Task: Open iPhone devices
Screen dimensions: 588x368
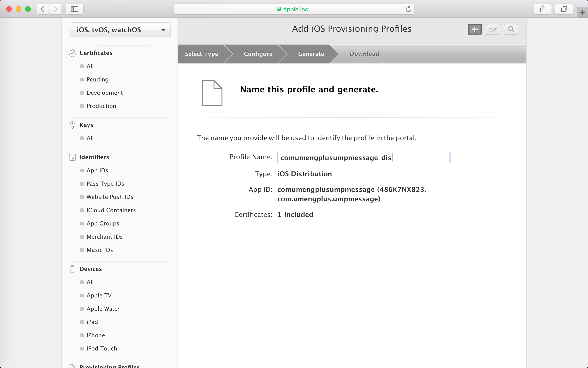Action: tap(96, 335)
